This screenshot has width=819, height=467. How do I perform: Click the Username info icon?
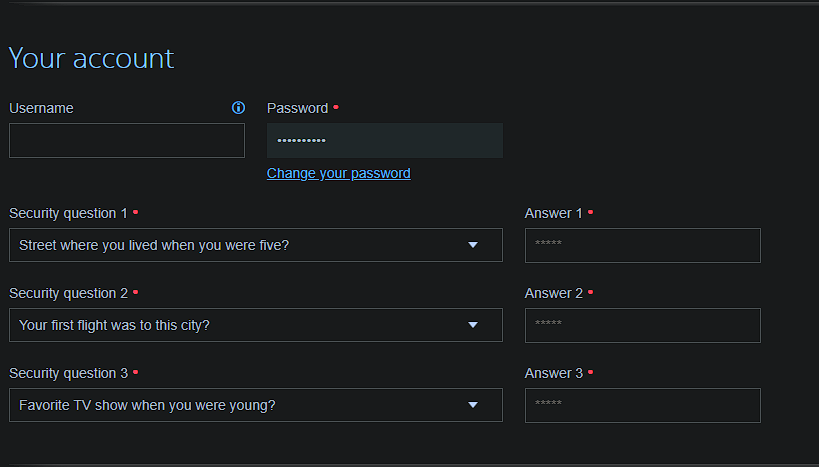[x=238, y=108]
